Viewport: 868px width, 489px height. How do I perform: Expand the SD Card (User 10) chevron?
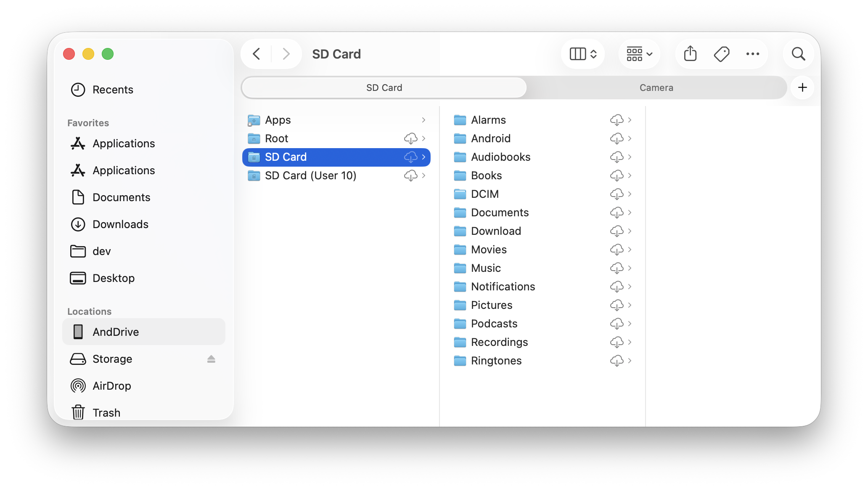click(x=423, y=175)
